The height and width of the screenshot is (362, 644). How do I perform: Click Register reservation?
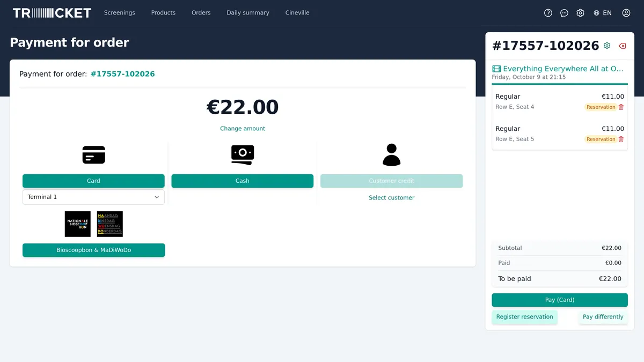click(525, 317)
